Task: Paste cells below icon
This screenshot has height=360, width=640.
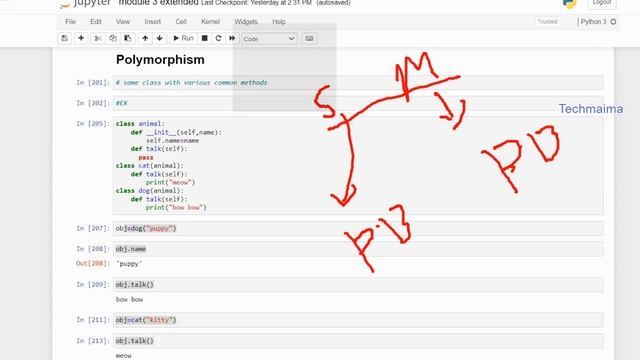Action: (128, 38)
